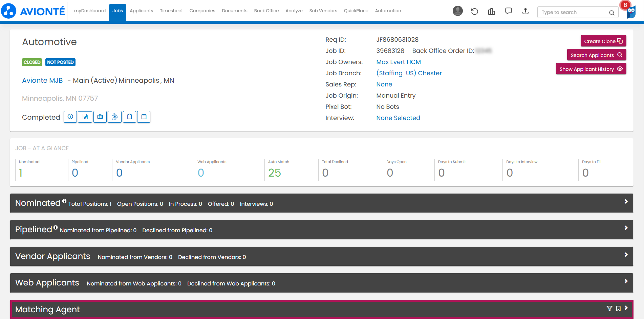
Task: Expand the Pipelined section chevron
Action: point(626,228)
